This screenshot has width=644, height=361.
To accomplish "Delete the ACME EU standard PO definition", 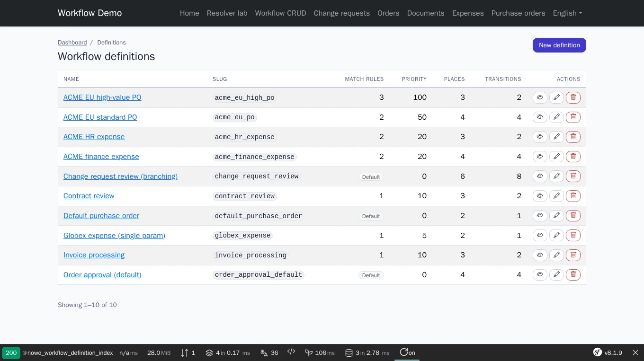I will [x=573, y=117].
